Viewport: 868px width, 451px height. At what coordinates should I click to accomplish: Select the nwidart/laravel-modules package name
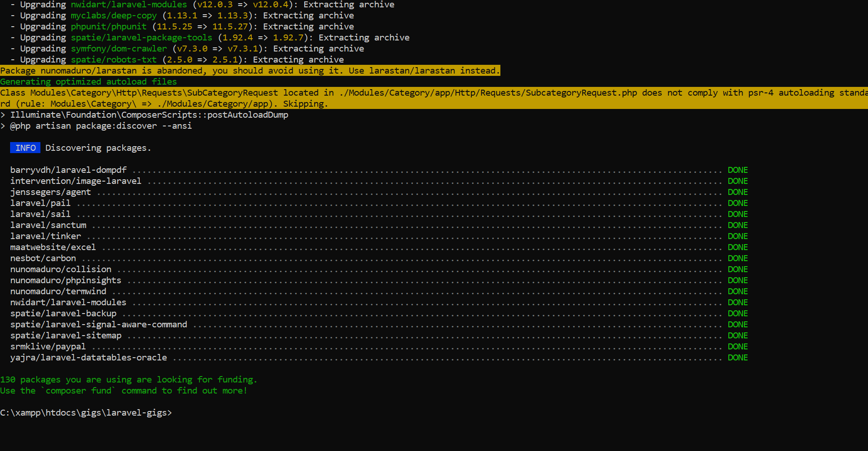point(128,5)
